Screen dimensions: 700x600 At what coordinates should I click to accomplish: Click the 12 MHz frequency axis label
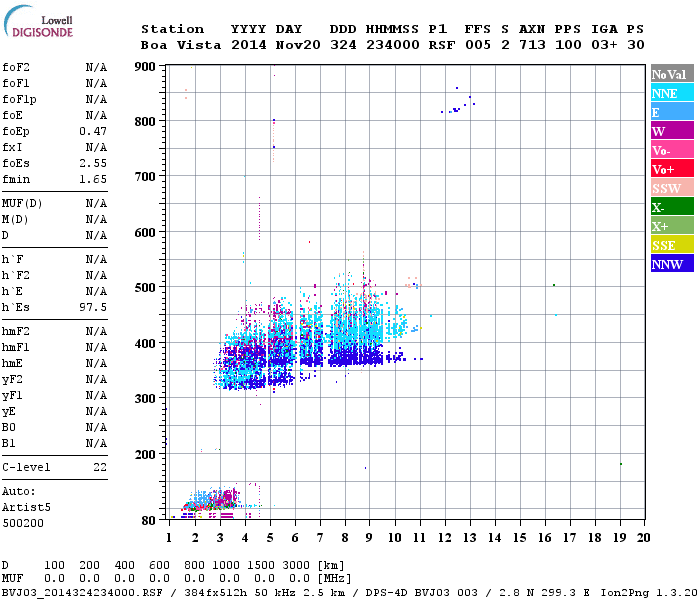click(444, 538)
